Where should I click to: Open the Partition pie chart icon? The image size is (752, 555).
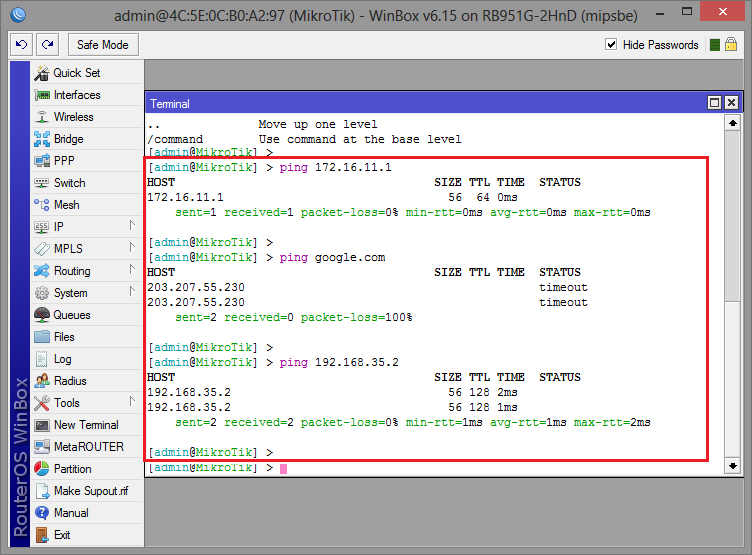click(42, 469)
